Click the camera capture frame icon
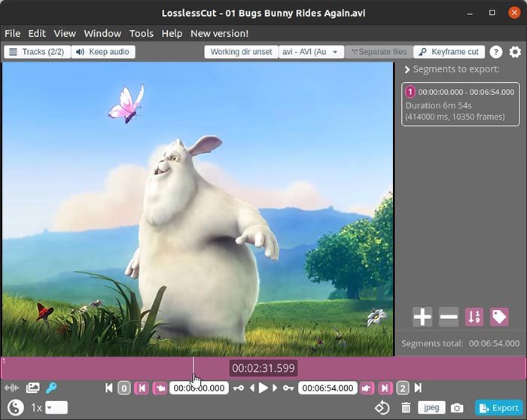 [457, 408]
